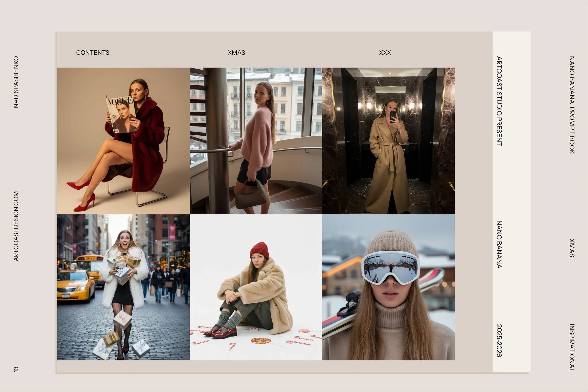Click the yellow taxi gift boxes photo

(x=123, y=287)
